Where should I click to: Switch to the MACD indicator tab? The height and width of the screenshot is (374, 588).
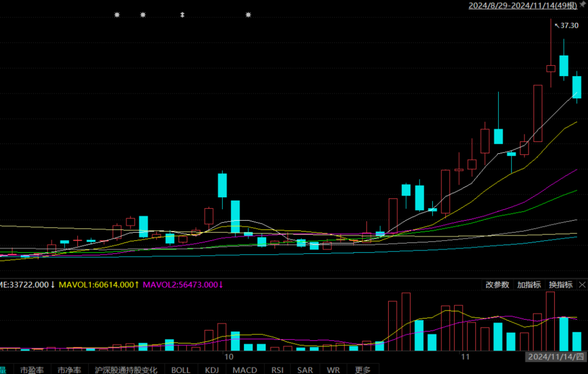point(245,370)
